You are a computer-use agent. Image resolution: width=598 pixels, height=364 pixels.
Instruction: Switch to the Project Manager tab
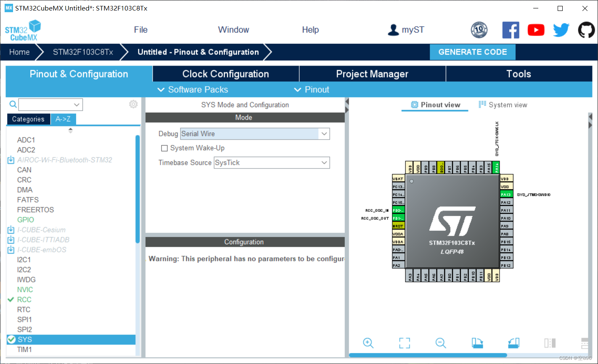372,74
